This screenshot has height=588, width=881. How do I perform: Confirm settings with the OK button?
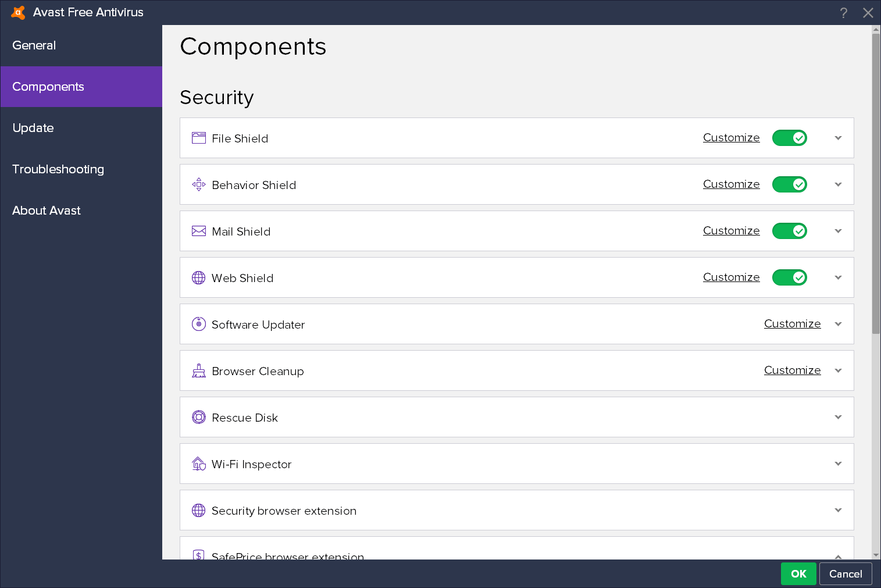(798, 574)
